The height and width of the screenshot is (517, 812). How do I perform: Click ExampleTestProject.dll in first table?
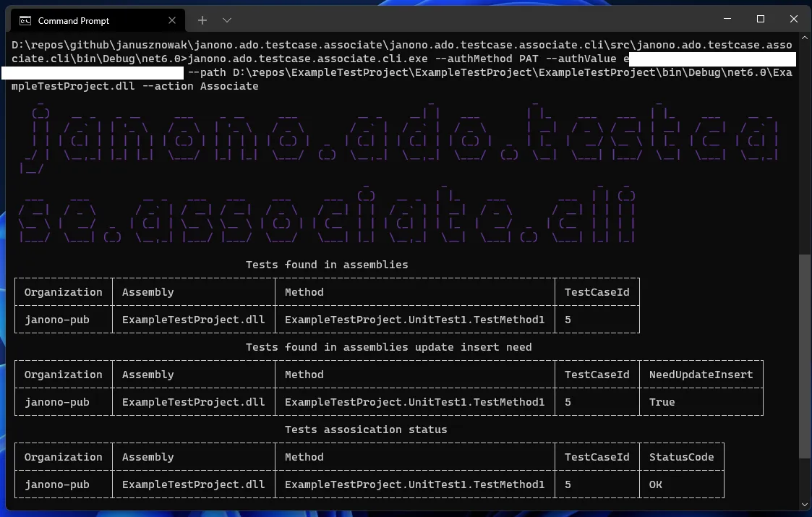(193, 320)
